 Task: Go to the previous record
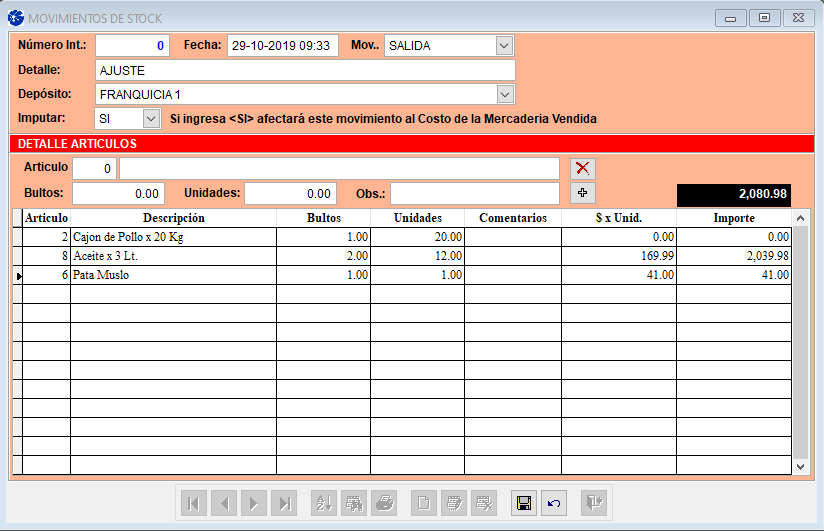tap(224, 504)
